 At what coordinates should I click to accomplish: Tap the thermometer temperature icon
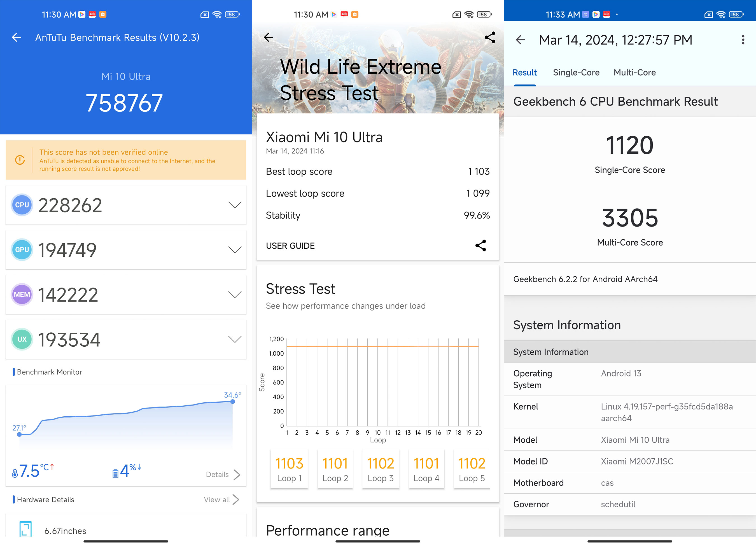point(15,473)
